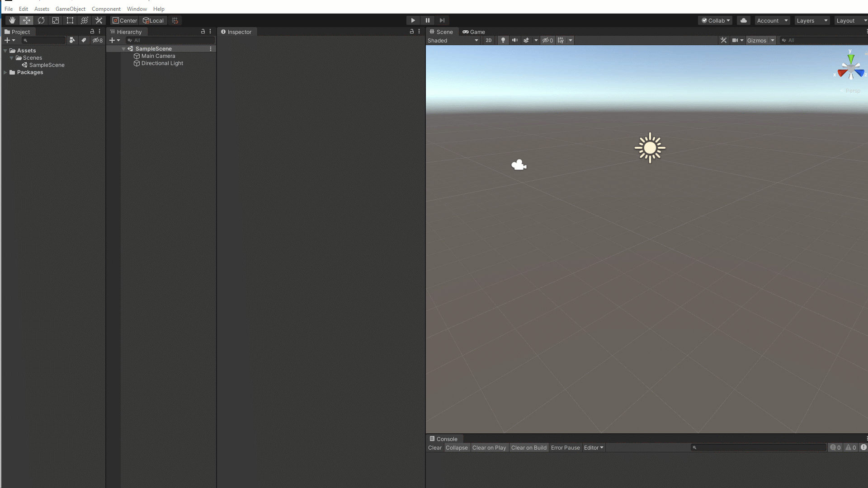Toggle 2D scene view mode
This screenshot has width=868, height=488.
(489, 40)
